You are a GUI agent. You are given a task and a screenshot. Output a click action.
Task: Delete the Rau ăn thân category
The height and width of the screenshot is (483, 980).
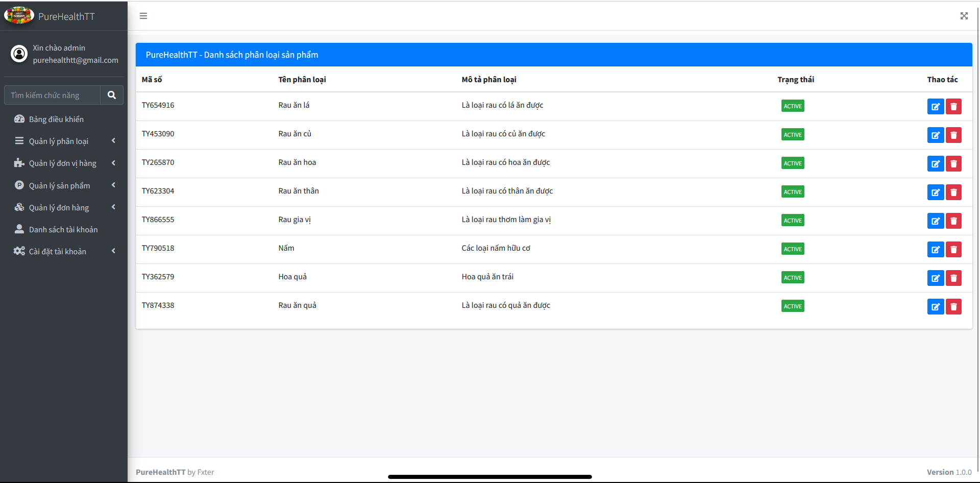(x=953, y=192)
